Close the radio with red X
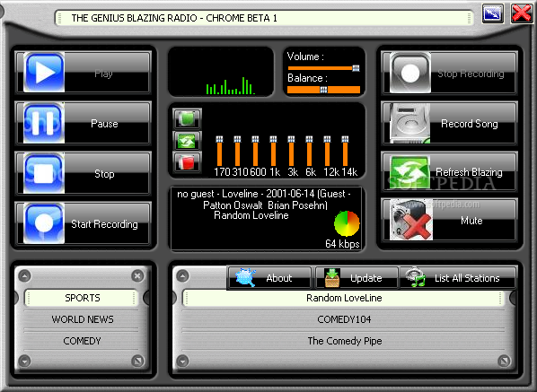Screen dimensions: 537x392 tap(522, 13)
